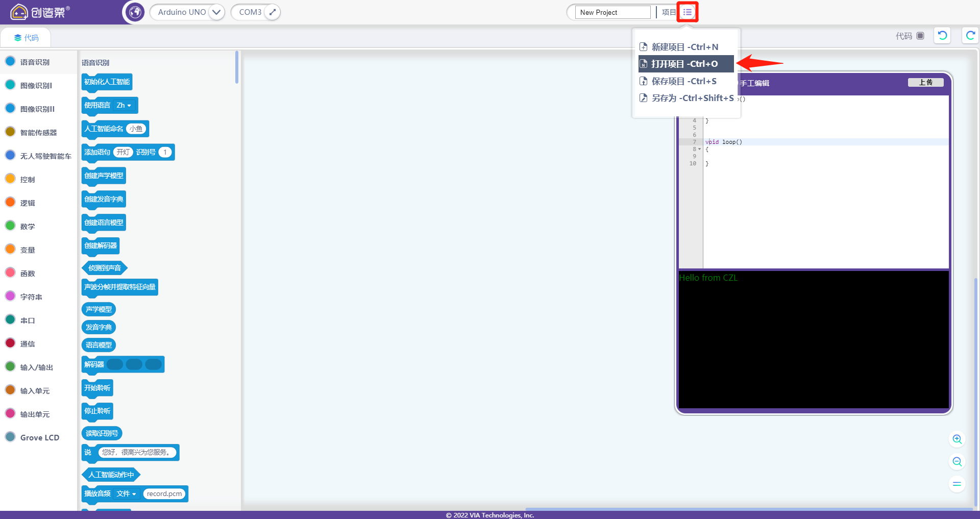The image size is (980, 519).
Task: Open the Grove LCD category
Action: (39, 438)
